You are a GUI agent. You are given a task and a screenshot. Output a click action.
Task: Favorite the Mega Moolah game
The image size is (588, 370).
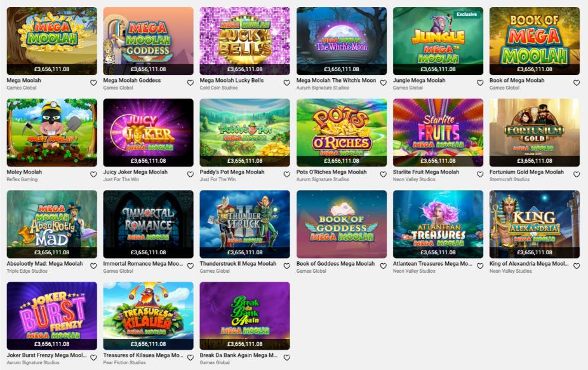tap(93, 83)
